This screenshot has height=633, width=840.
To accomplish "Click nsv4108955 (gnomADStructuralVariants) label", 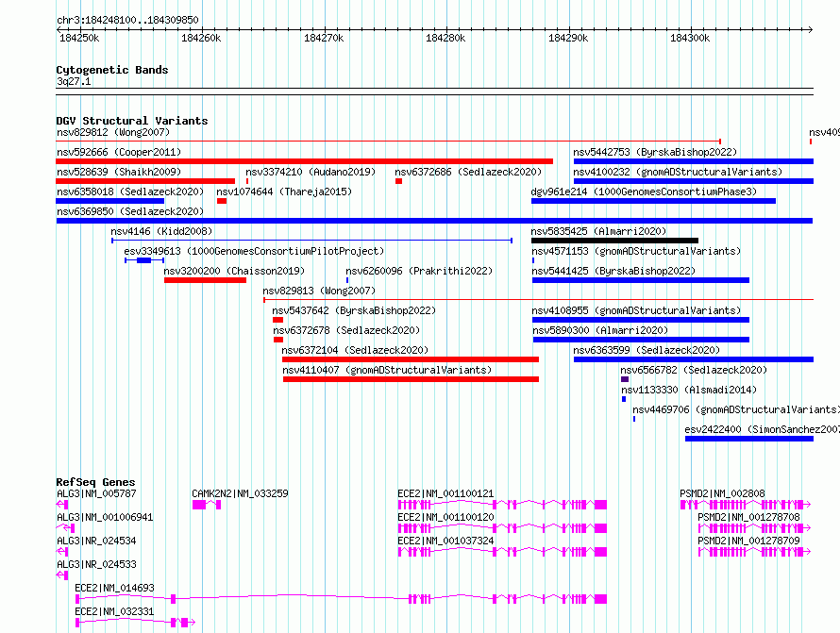I will pos(636,310).
